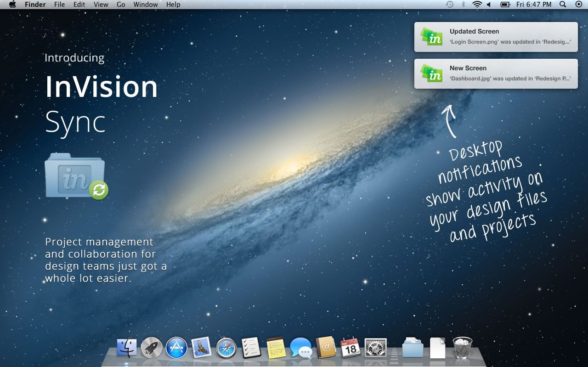Open the View menu
This screenshot has height=367, width=588.
pyautogui.click(x=101, y=5)
